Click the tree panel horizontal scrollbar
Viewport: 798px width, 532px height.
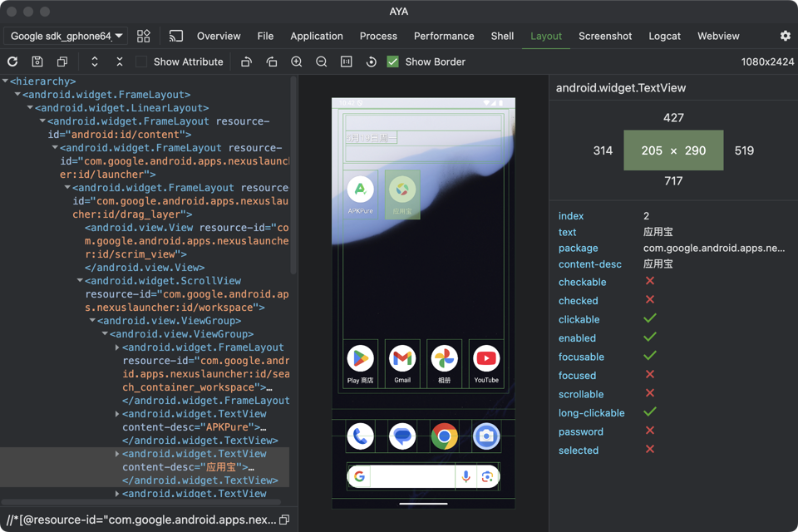tap(141, 502)
